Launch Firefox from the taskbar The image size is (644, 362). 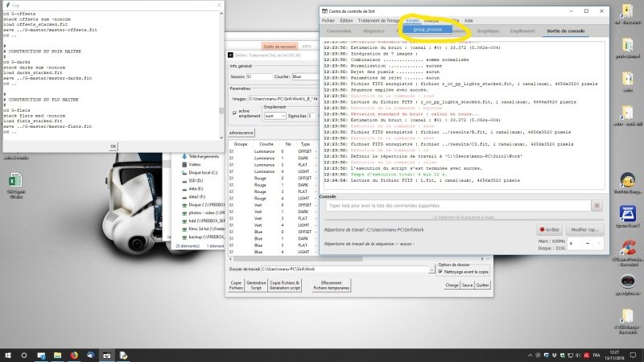click(74, 356)
